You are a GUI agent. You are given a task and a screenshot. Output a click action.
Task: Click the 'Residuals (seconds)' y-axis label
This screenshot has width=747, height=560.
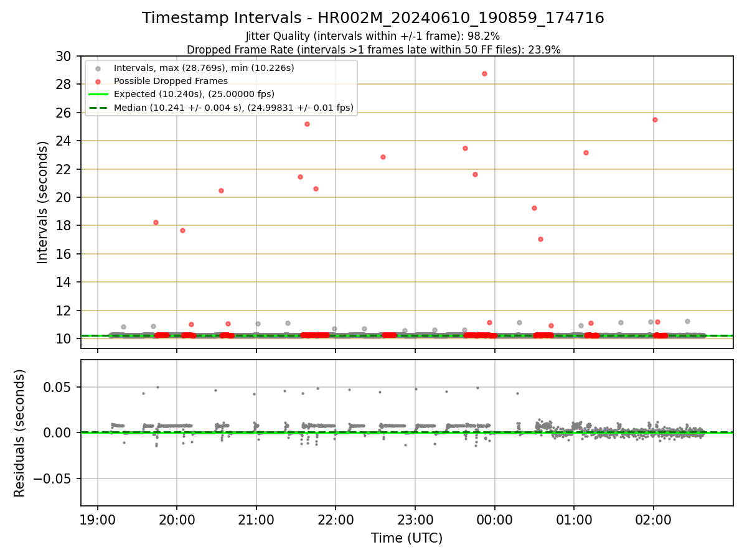tap(20, 433)
